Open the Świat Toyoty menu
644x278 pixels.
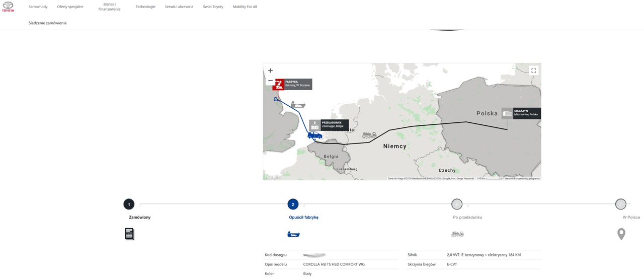click(x=213, y=7)
